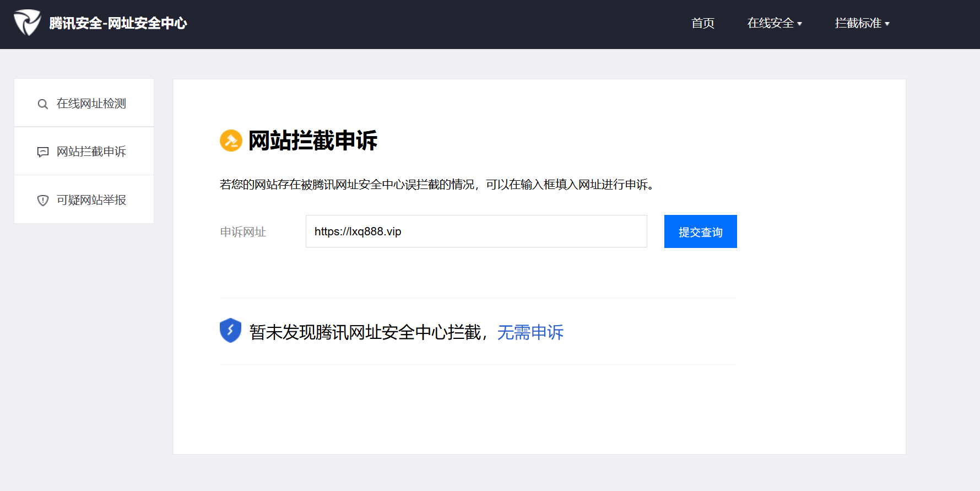980x491 pixels.
Task: Click the 暂未发现腾讯网址安全中心拦截 result text
Action: [365, 332]
